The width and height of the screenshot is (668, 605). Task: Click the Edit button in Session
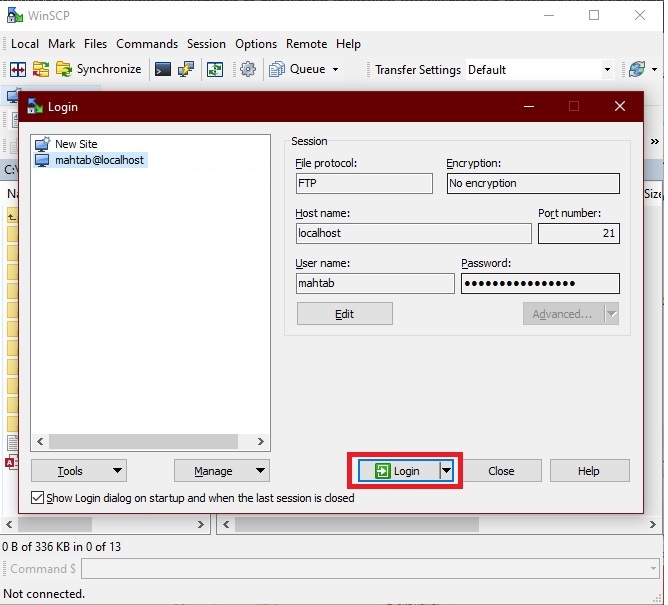tap(344, 314)
